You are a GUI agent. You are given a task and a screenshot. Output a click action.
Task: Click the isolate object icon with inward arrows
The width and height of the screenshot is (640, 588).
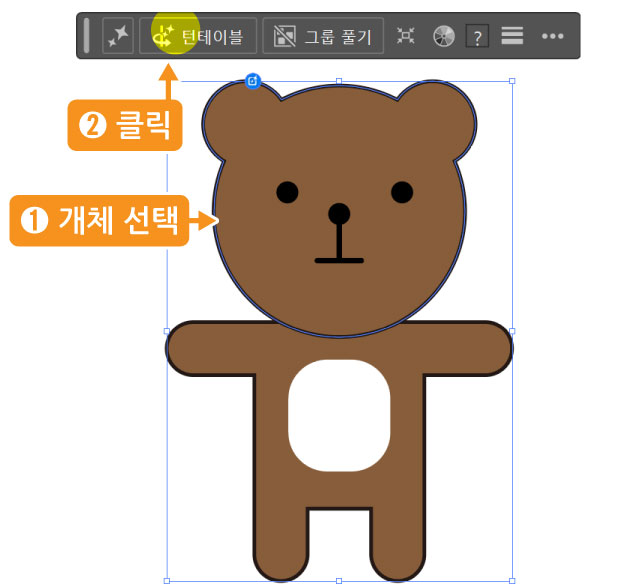click(406, 36)
